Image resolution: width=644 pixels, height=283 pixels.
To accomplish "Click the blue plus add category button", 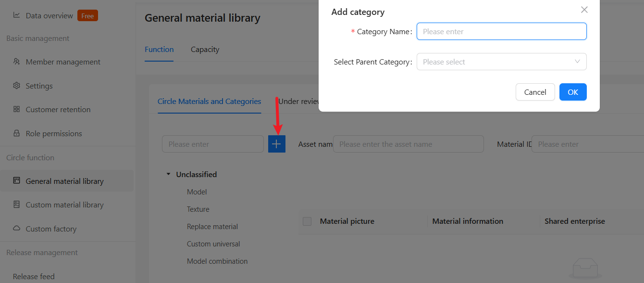I will click(277, 144).
